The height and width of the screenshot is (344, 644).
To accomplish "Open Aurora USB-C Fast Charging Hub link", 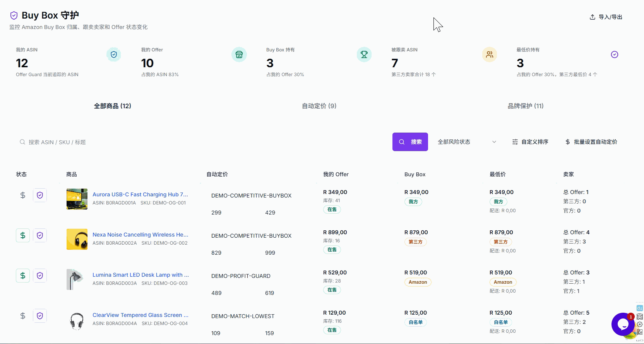I will click(140, 194).
